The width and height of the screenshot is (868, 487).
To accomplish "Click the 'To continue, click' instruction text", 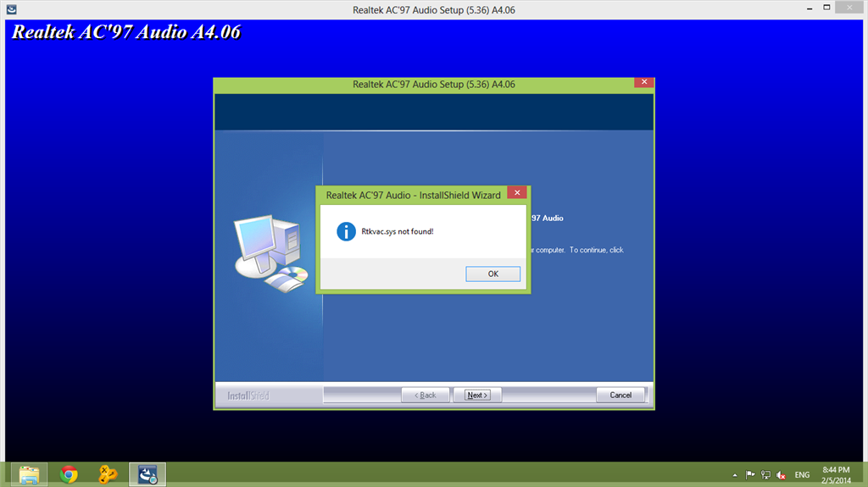I will (x=596, y=250).
